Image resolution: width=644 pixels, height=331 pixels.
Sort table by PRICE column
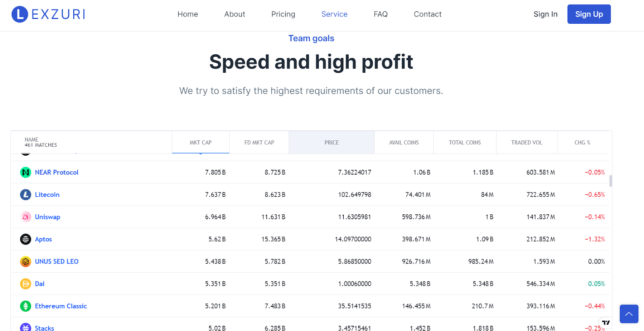pyautogui.click(x=332, y=142)
